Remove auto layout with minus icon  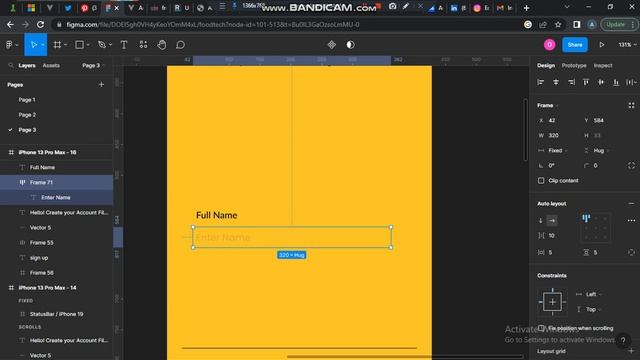pyautogui.click(x=631, y=203)
